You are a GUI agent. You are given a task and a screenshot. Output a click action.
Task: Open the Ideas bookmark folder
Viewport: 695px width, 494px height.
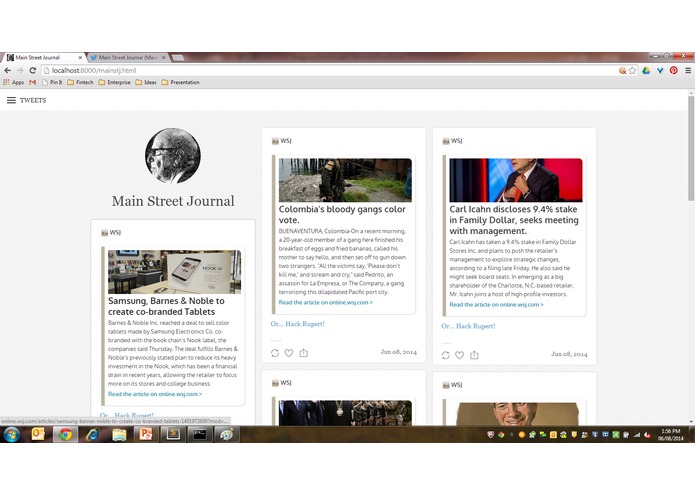(x=146, y=82)
